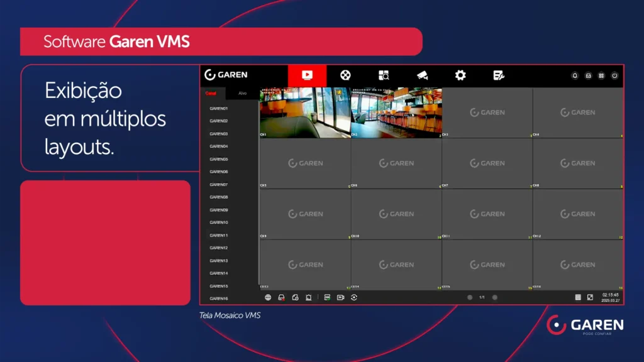Click the notification bell icon
Viewport: 644px width, 362px height.
[575, 75]
